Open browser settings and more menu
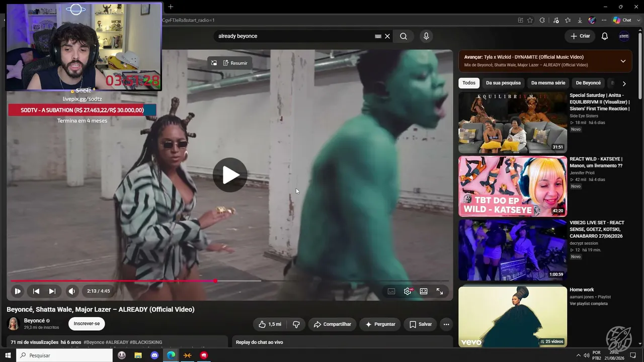The width and height of the screenshot is (644, 362). 604,20
